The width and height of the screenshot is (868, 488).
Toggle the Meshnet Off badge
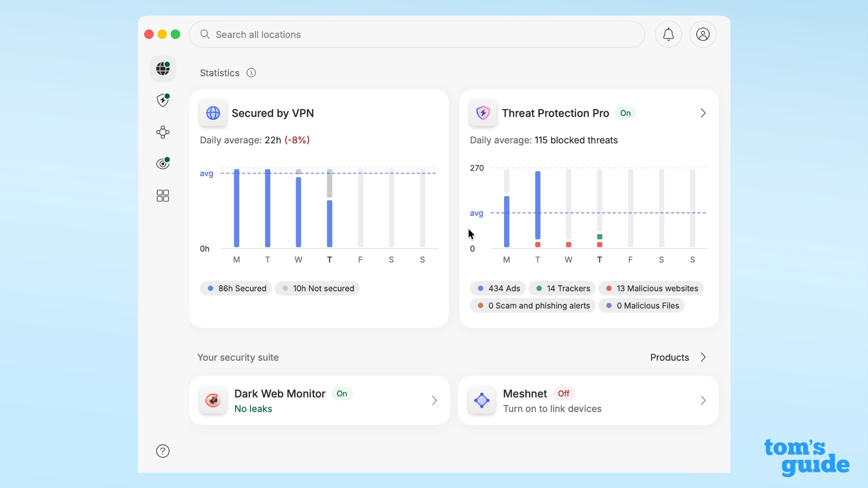[563, 394]
